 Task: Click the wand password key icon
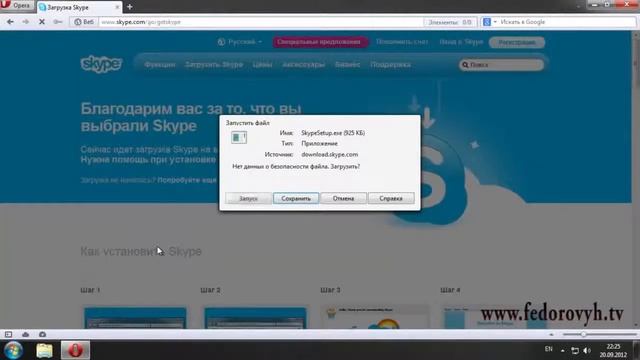58,22
